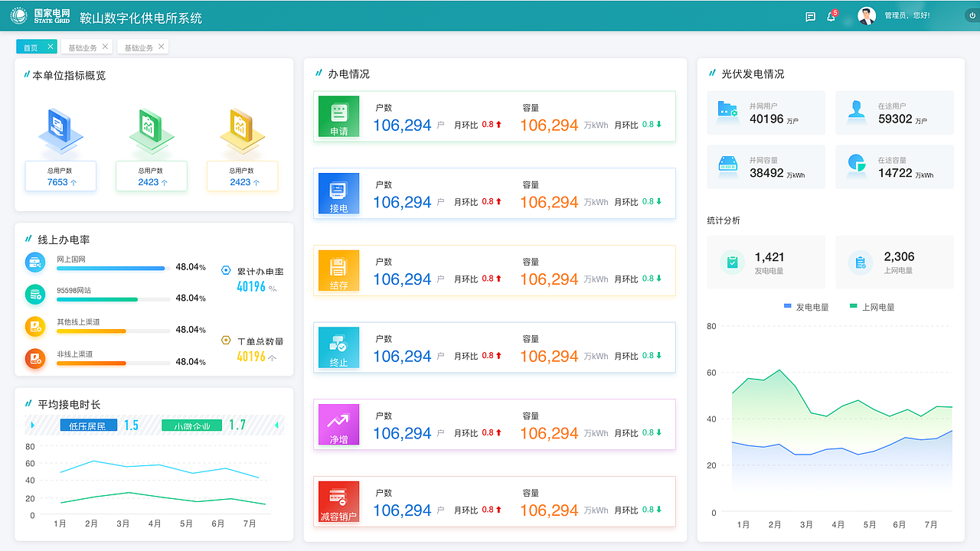980x551 pixels.
Task: Click the 在途容量 value 14722
Action: pyautogui.click(x=895, y=173)
